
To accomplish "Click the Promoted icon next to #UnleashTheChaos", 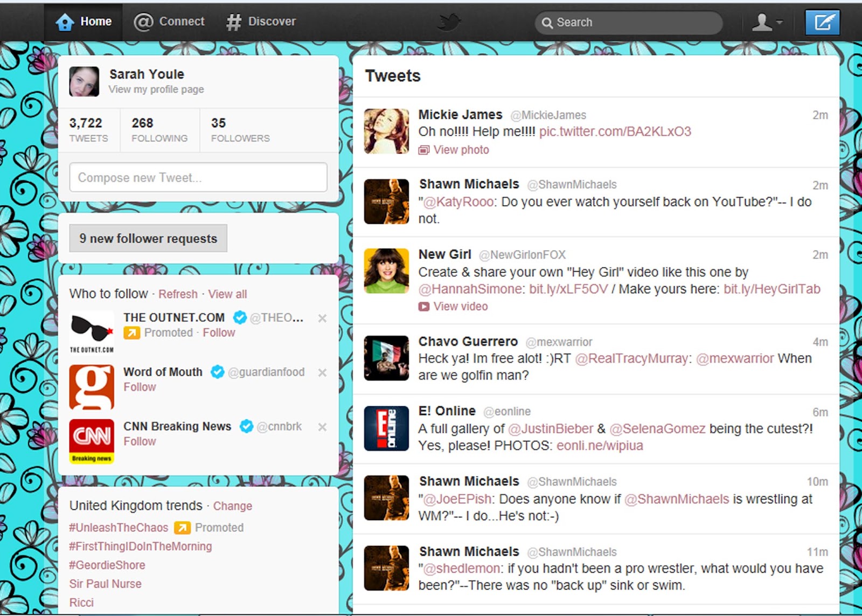I will coord(183,528).
